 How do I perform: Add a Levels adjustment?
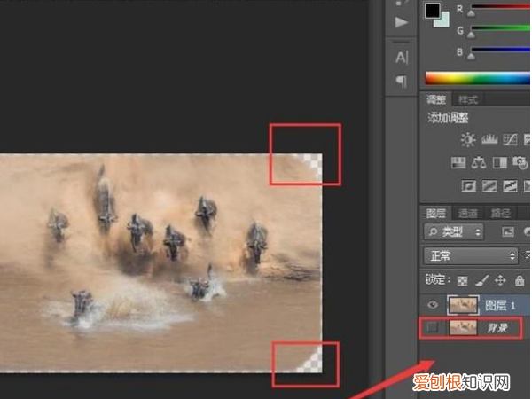[x=489, y=140]
